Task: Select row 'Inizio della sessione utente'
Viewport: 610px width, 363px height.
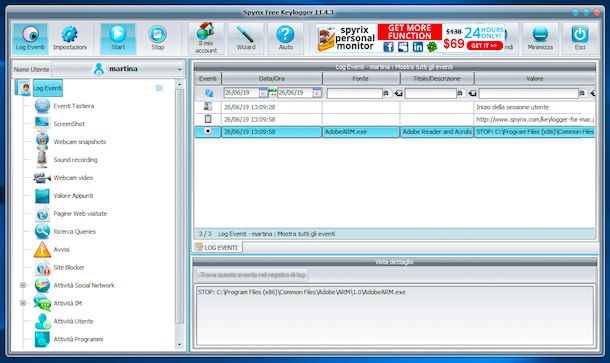Action: pos(395,107)
